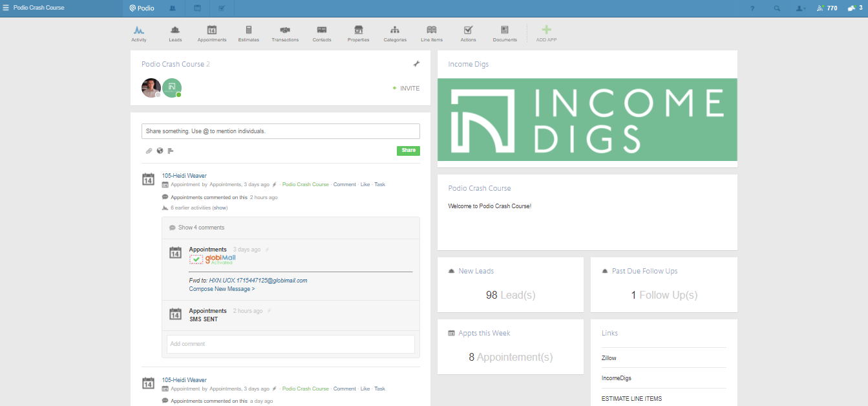Open chat messages showing 3
Screen dimensions: 868x406
click(x=854, y=8)
